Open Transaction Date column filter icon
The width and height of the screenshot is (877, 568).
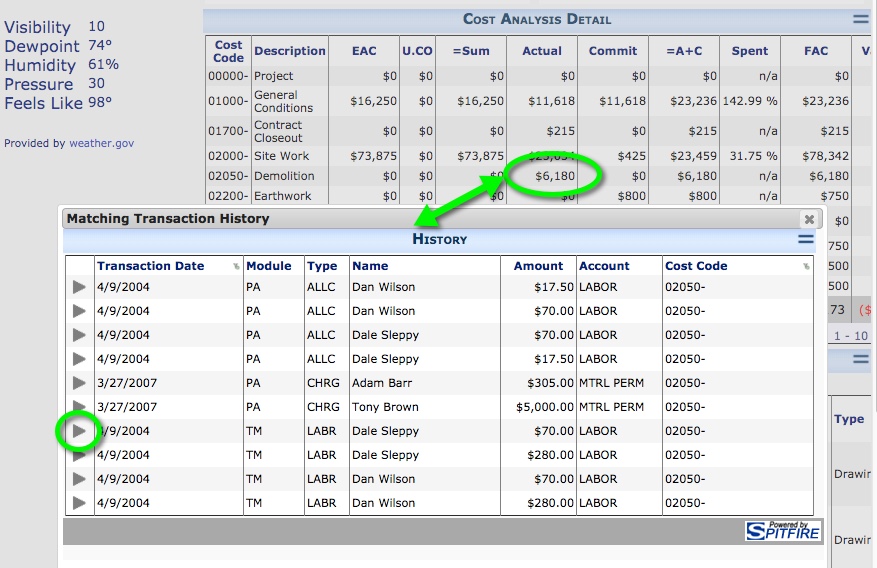(236, 267)
